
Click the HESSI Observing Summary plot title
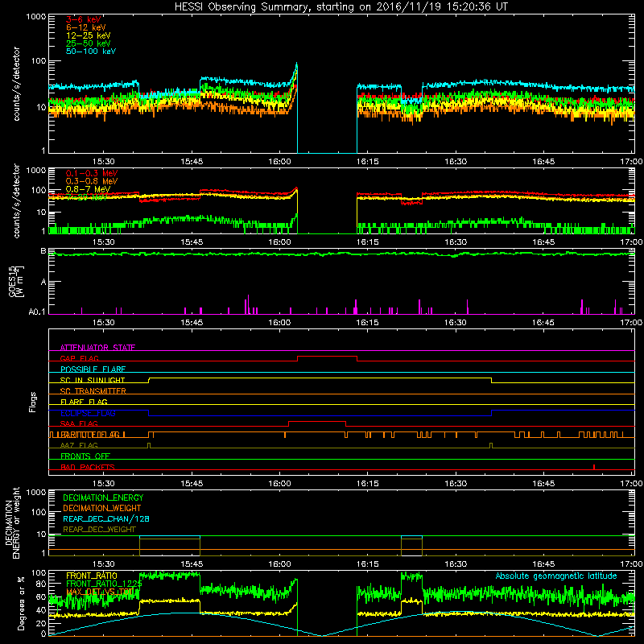point(341,7)
